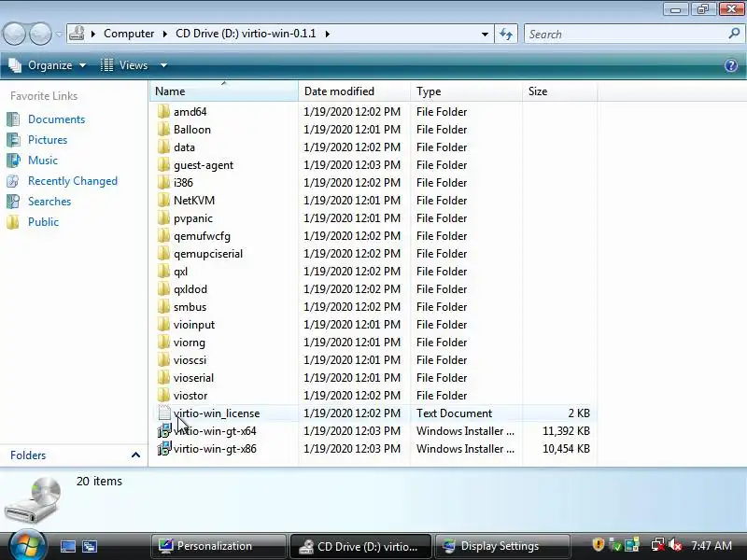The height and width of the screenshot is (560, 747).
Task: Select the qxldod folder
Action: [190, 289]
